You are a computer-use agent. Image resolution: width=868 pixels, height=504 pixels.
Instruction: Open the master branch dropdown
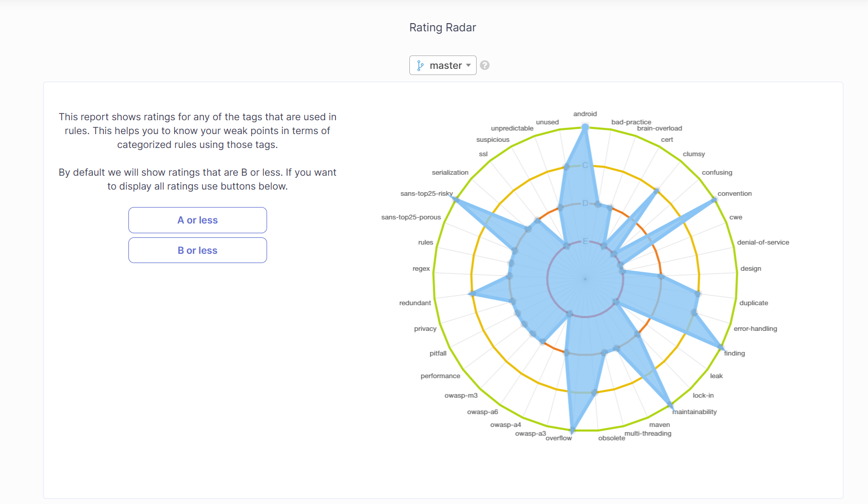[x=443, y=65]
